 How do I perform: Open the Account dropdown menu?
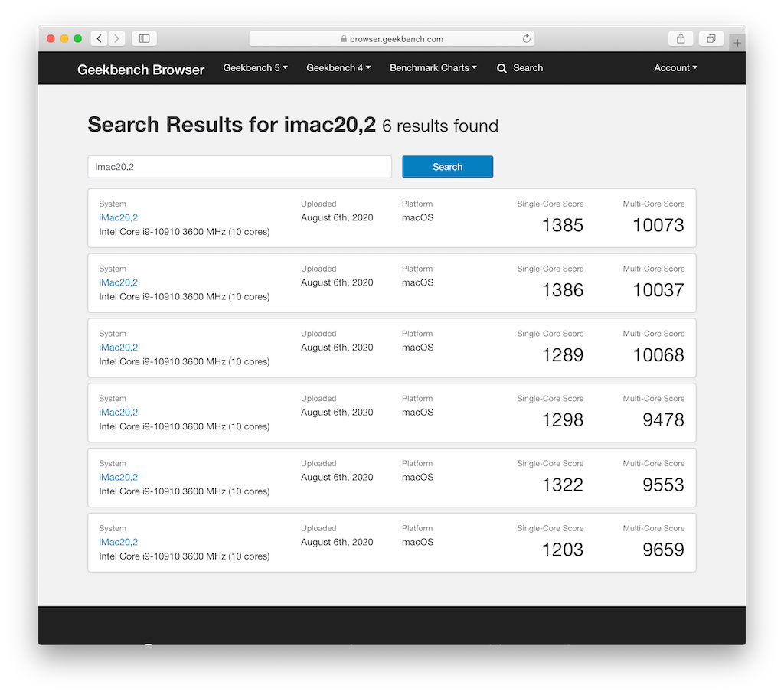coord(675,68)
